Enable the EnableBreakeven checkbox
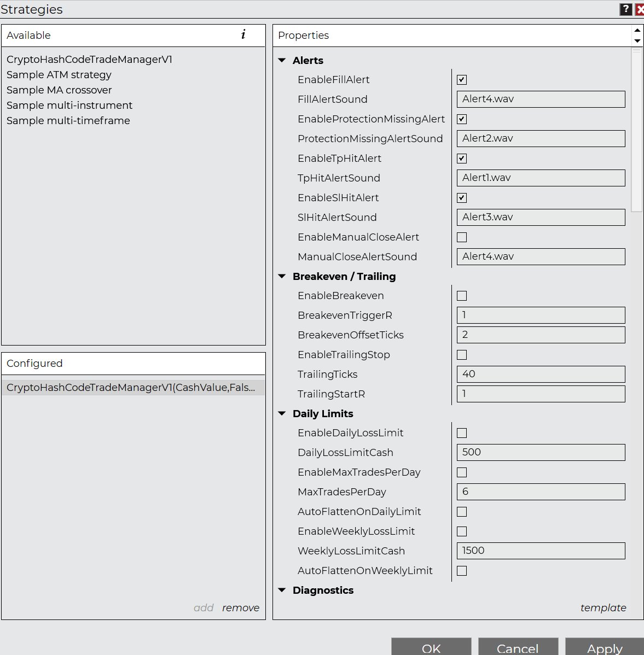 pos(462,296)
